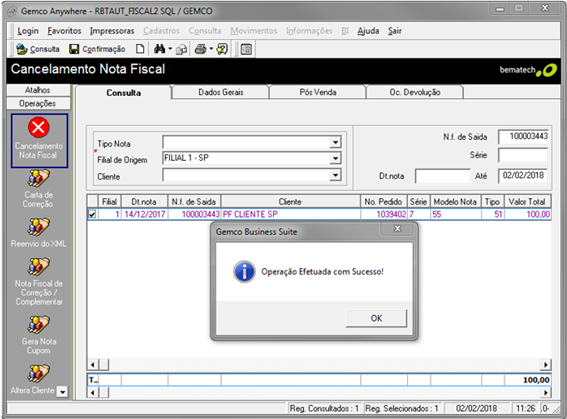Click the Até date field 02/02/2018
Screen dimensions: 567x419
pos(523,176)
